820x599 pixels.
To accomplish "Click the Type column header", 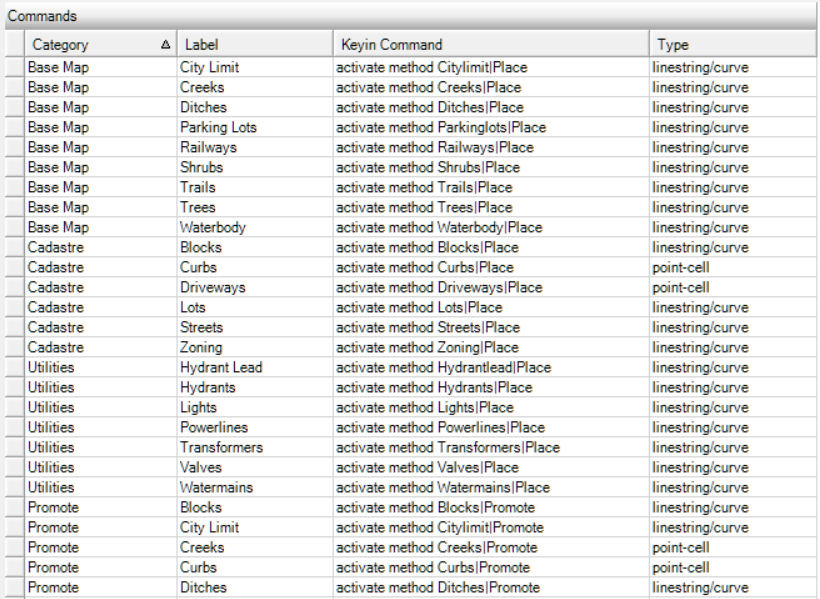I will (732, 44).
